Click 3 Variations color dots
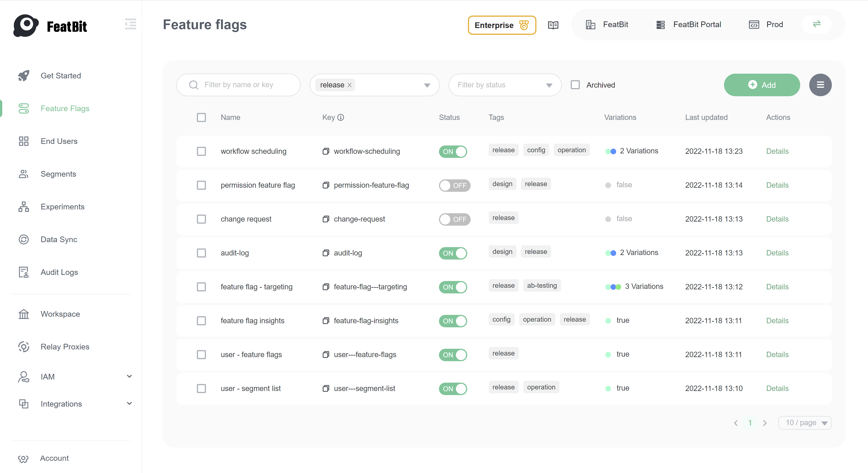Viewport: 868px width, 473px height. pos(613,287)
